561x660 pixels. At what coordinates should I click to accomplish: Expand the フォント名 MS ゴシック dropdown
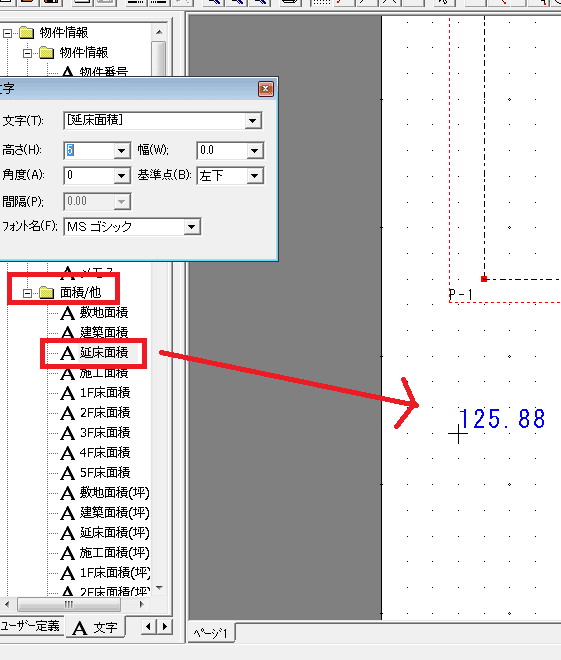191,227
